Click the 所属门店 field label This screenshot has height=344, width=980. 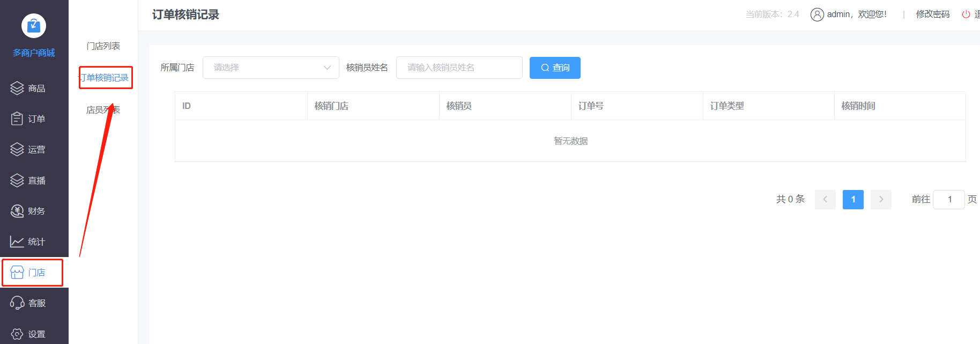177,68
